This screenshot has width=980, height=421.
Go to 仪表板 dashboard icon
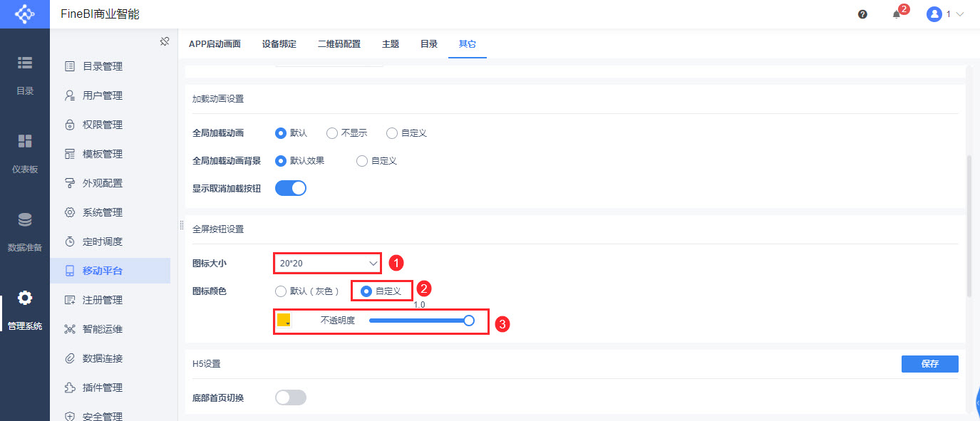[25, 153]
